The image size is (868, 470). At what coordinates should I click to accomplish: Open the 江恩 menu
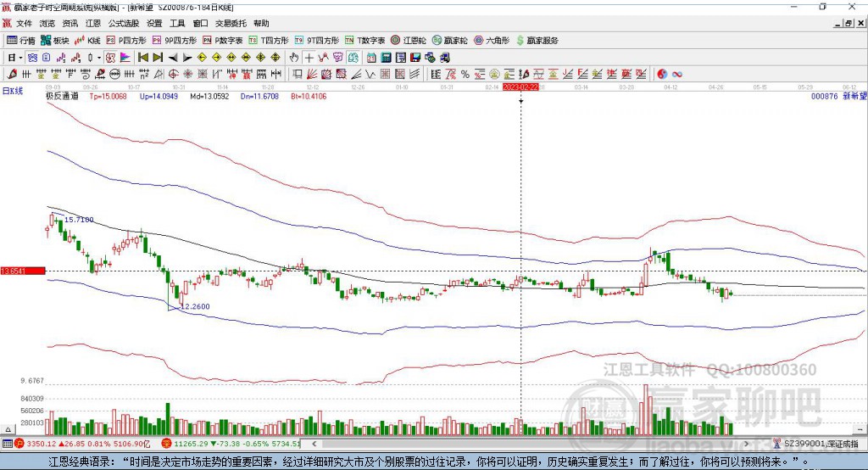(x=93, y=23)
